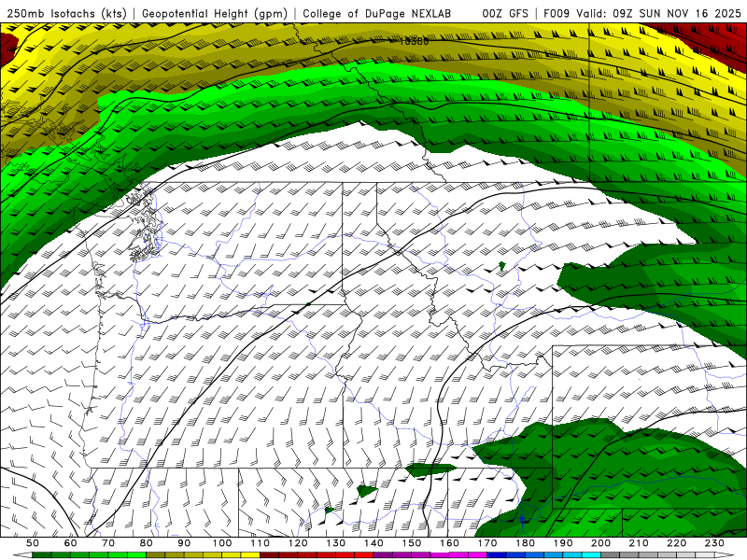Click the 150 scale label
Screen dimensions: 747x560
click(x=412, y=543)
